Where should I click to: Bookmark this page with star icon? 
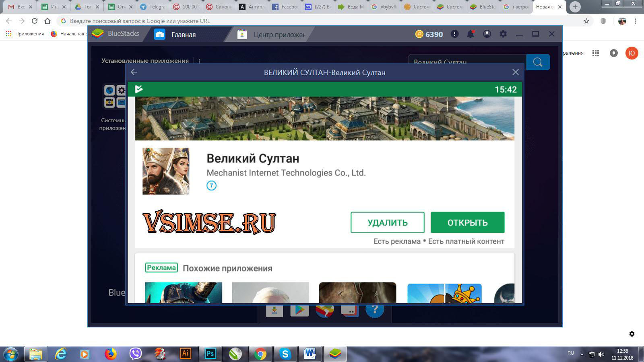(586, 21)
